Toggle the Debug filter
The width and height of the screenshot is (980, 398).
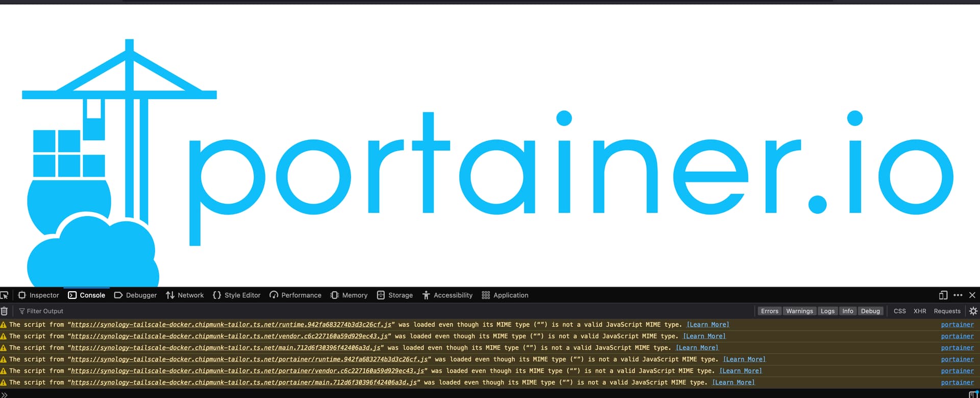(870, 311)
